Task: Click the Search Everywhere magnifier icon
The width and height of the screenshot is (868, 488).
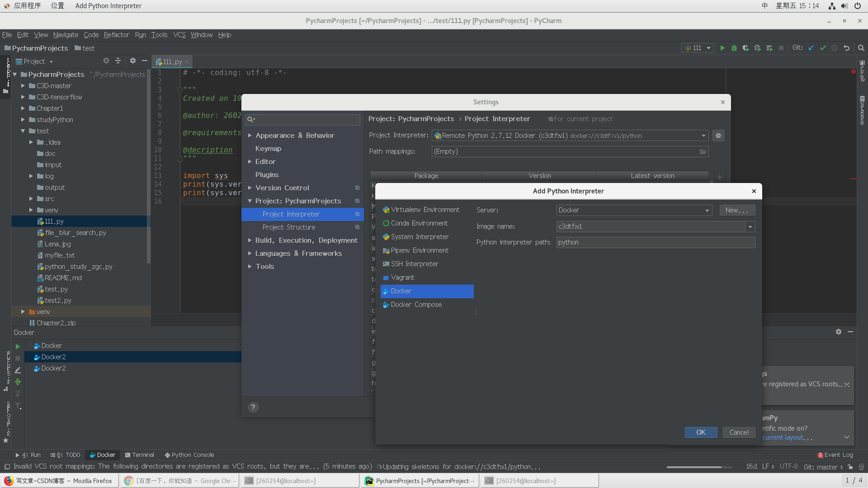Action: (861, 48)
